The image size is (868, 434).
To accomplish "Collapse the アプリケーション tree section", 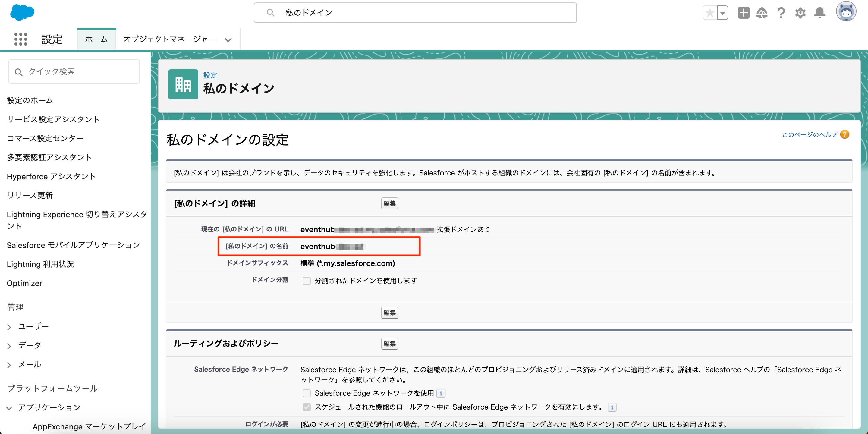I will [9, 408].
